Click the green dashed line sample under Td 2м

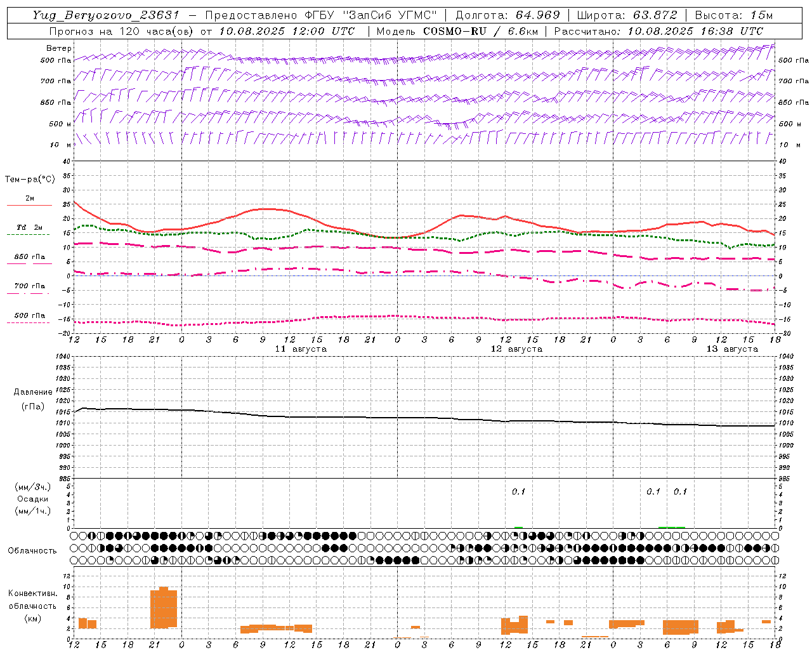[28, 235]
